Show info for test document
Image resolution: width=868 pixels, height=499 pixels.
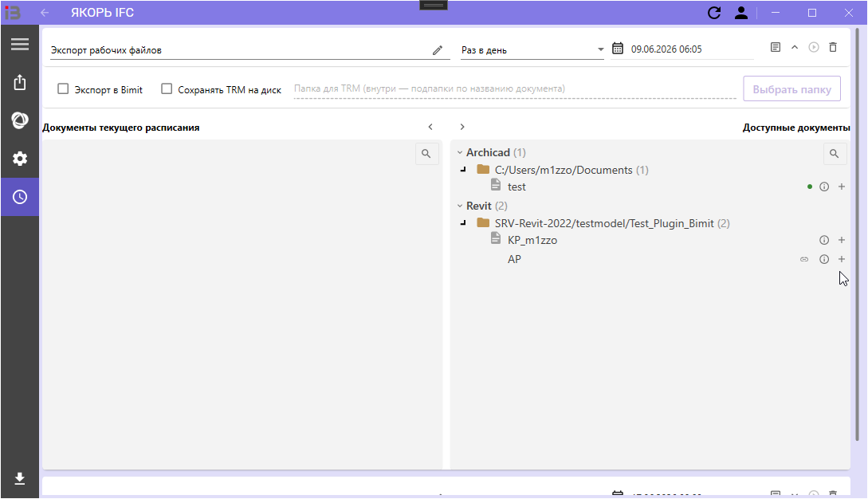tap(824, 187)
